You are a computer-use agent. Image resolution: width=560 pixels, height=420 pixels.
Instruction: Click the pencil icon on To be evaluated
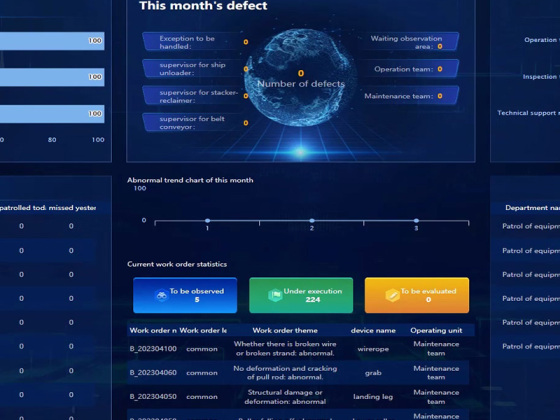392,295
